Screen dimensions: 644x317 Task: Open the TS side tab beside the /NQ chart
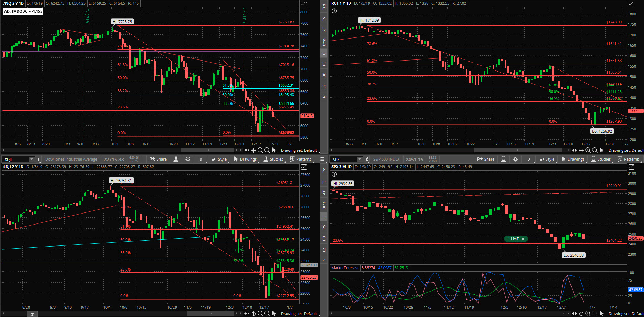324,19
